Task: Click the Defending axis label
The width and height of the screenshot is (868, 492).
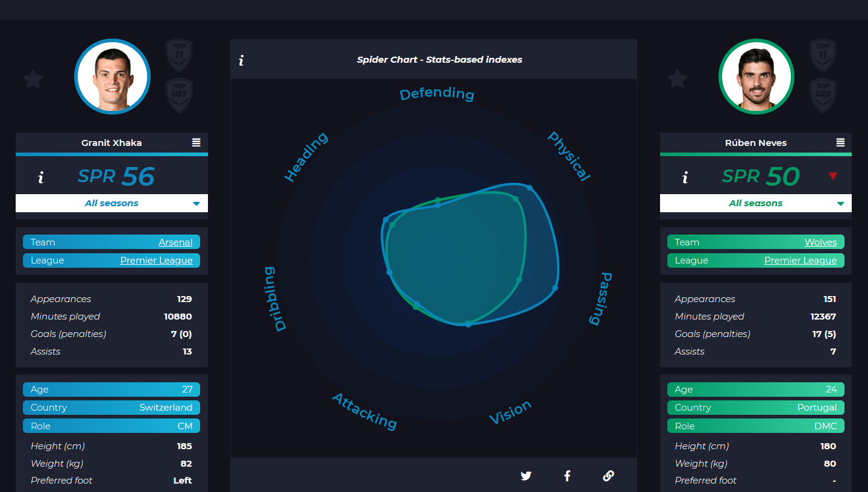Action: [x=437, y=94]
